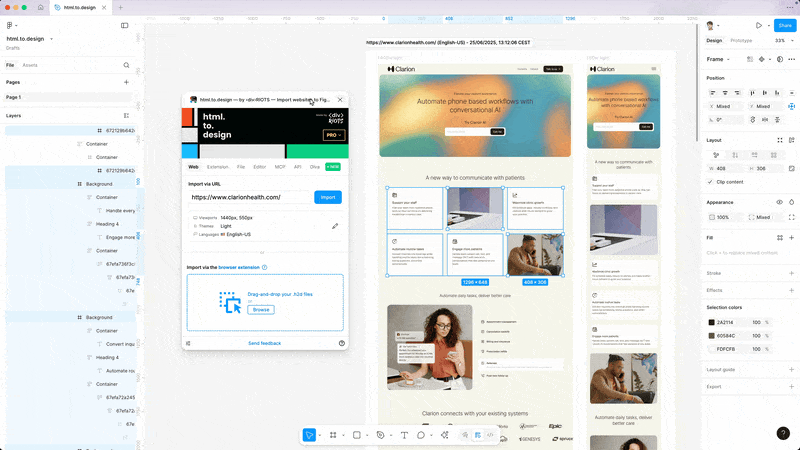
Task: Click the X position Mixed field
Action: (x=724, y=106)
